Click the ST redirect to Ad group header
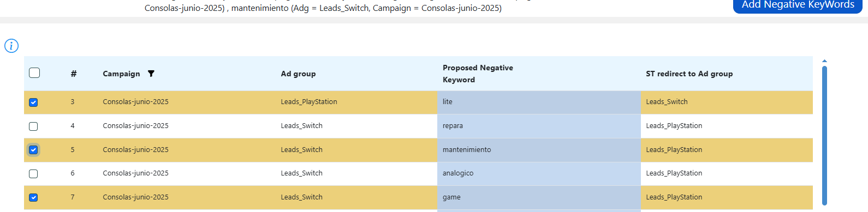This screenshot has height=212, width=868. tap(689, 74)
